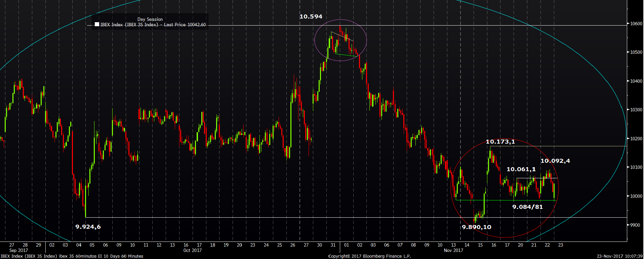
Task: Click the date label 11 on time axis
Action: point(146,245)
